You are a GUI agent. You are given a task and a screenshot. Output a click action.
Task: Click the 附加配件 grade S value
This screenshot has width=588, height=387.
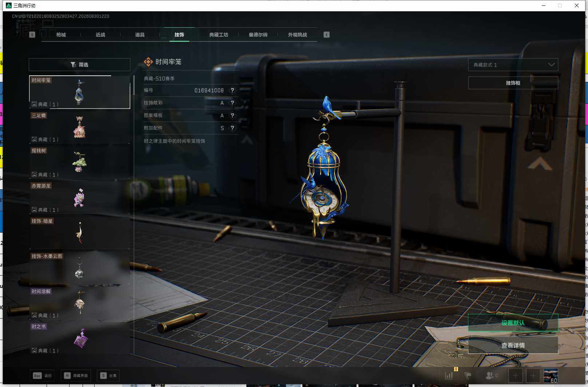[x=222, y=128]
